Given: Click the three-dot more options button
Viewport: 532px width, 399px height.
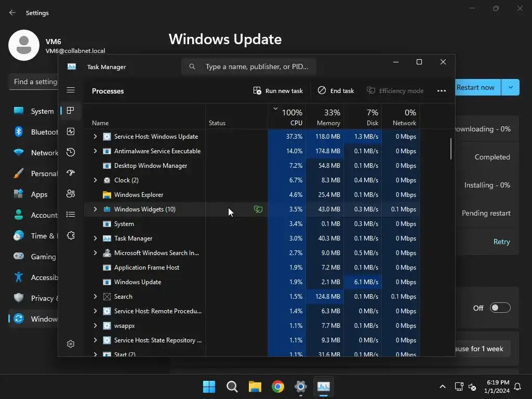Looking at the screenshot, I should 442,90.
